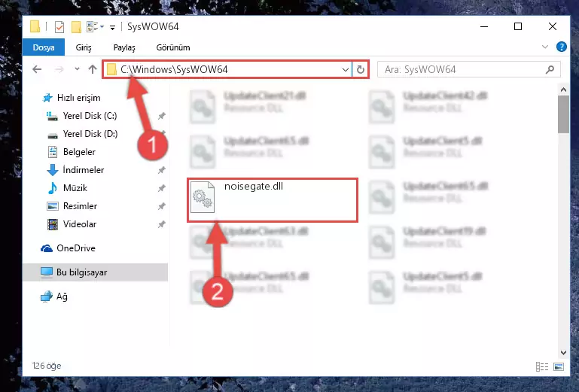The width and height of the screenshot is (579, 392).
Task: Open Yerel Disk (C:) in the sidebar
Action: pos(90,116)
